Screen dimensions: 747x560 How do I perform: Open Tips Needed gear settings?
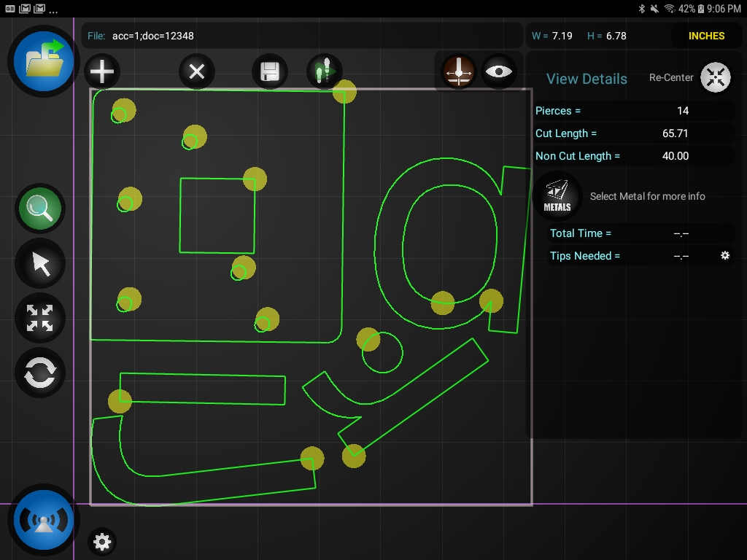click(725, 256)
